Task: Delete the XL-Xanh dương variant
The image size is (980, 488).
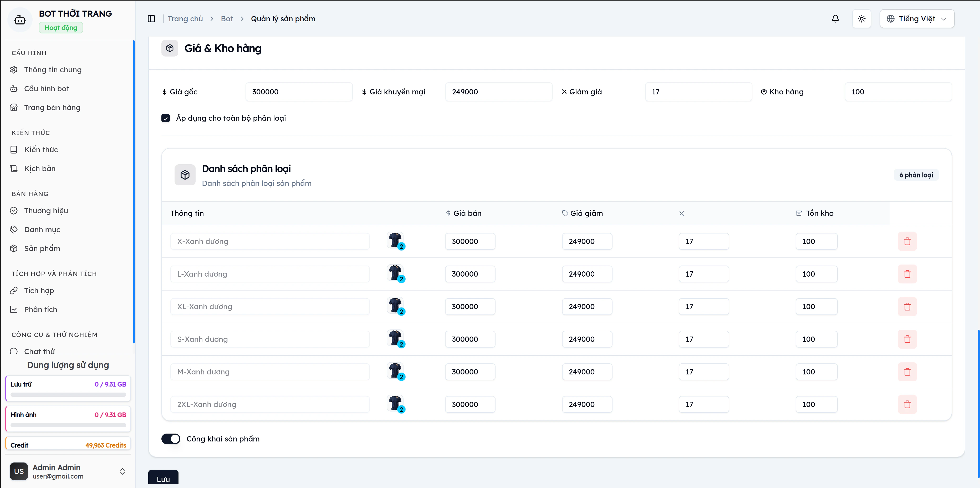Action: [x=907, y=306]
